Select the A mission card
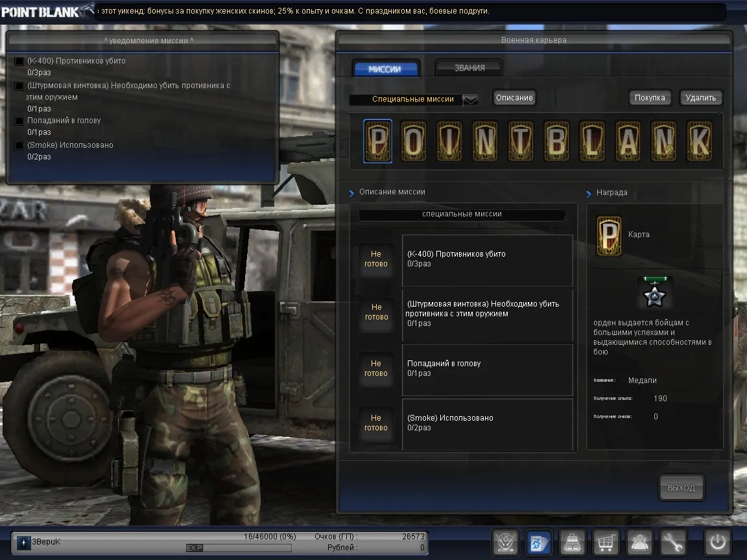 [628, 141]
